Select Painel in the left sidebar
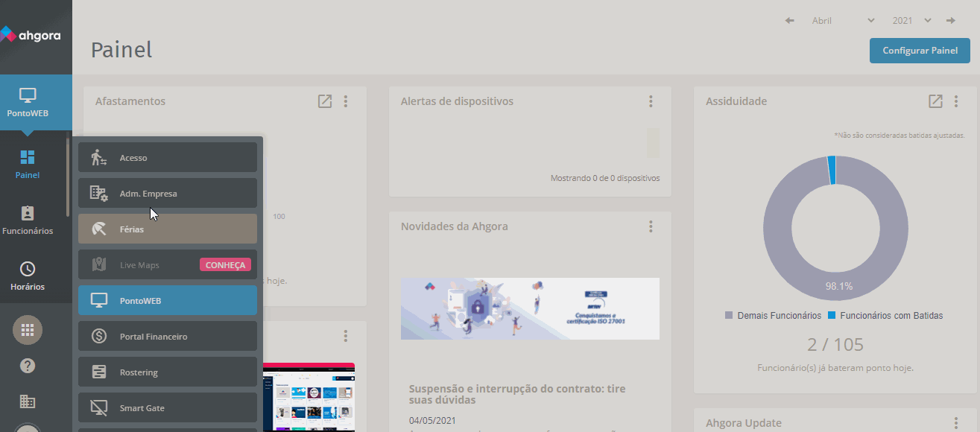The width and height of the screenshot is (980, 432). click(x=28, y=164)
